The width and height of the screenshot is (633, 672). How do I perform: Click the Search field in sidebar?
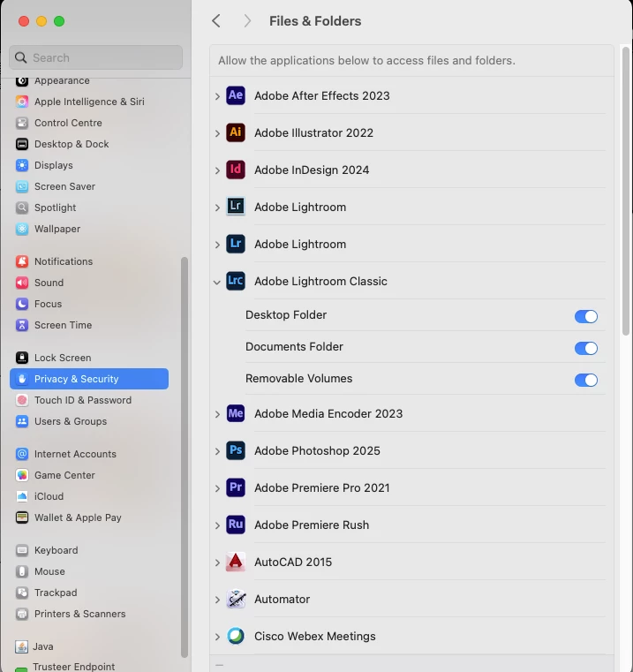tap(96, 57)
